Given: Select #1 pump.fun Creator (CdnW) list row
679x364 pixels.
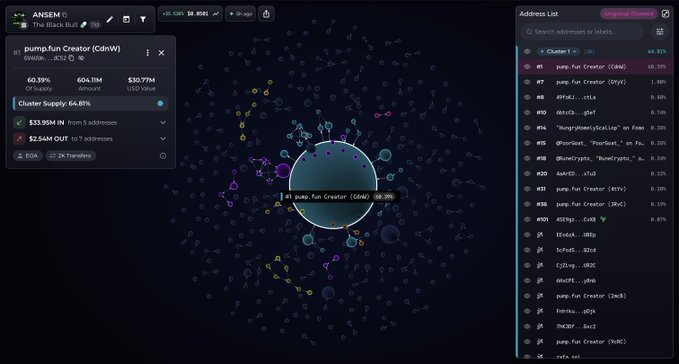Looking at the screenshot, I should click(x=595, y=67).
